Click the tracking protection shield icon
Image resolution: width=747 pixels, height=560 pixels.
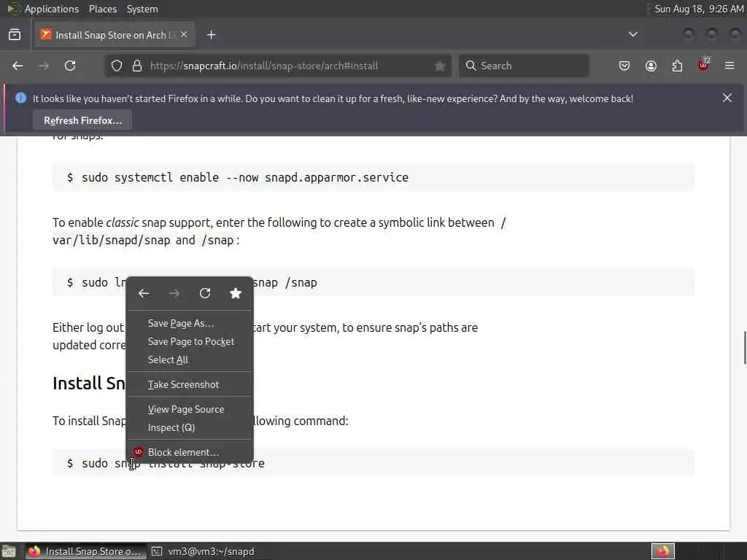[x=117, y=66]
